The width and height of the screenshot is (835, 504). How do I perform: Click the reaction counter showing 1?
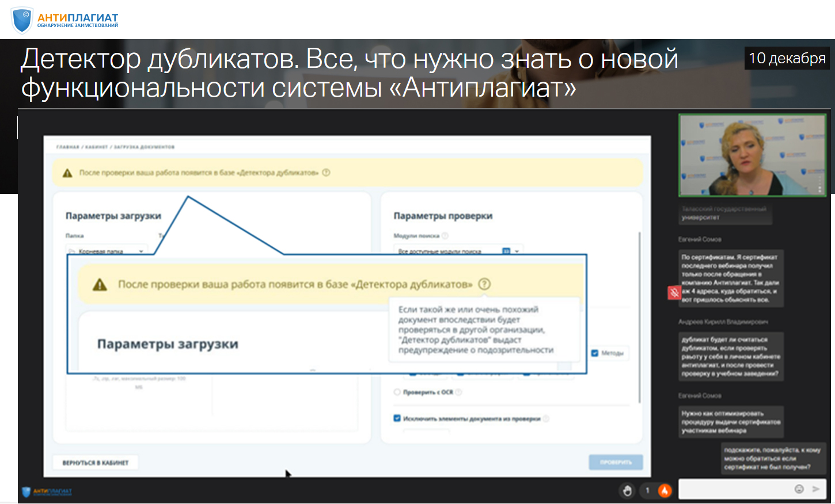click(647, 490)
